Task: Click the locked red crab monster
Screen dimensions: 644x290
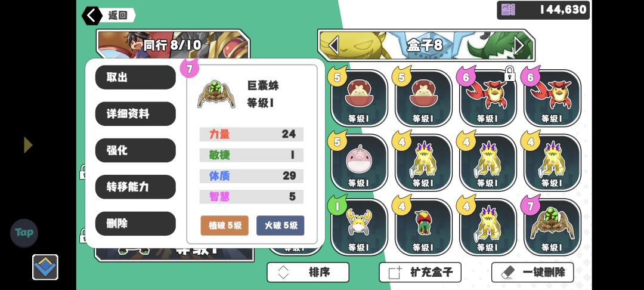Action: 487,98
